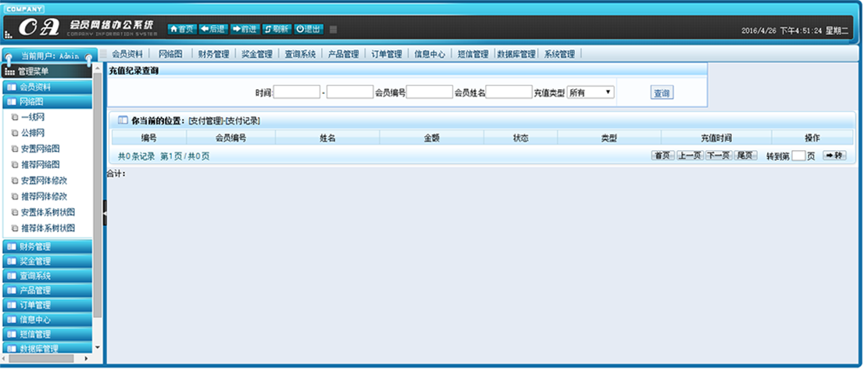Click the 状态 table column header
The height and width of the screenshot is (369, 868).
(x=521, y=138)
